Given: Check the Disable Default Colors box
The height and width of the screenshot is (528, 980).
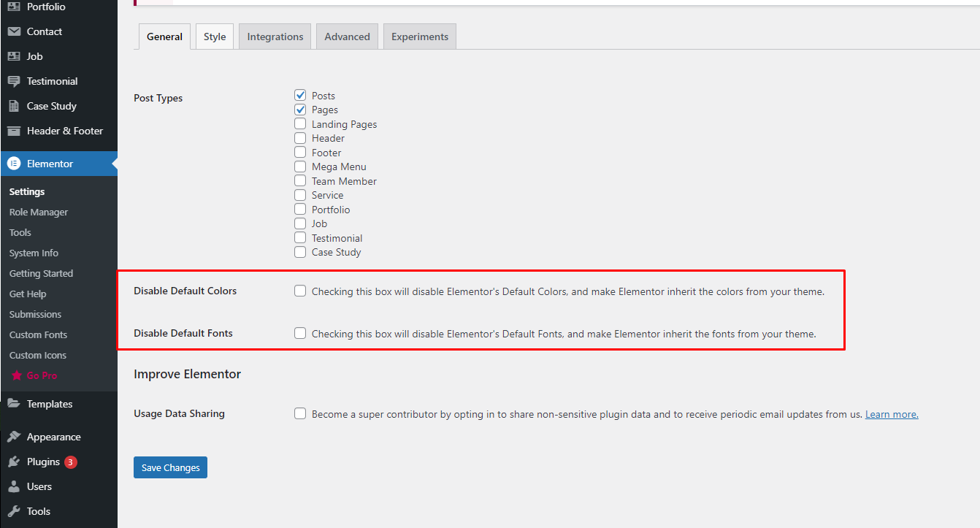Looking at the screenshot, I should pyautogui.click(x=300, y=291).
